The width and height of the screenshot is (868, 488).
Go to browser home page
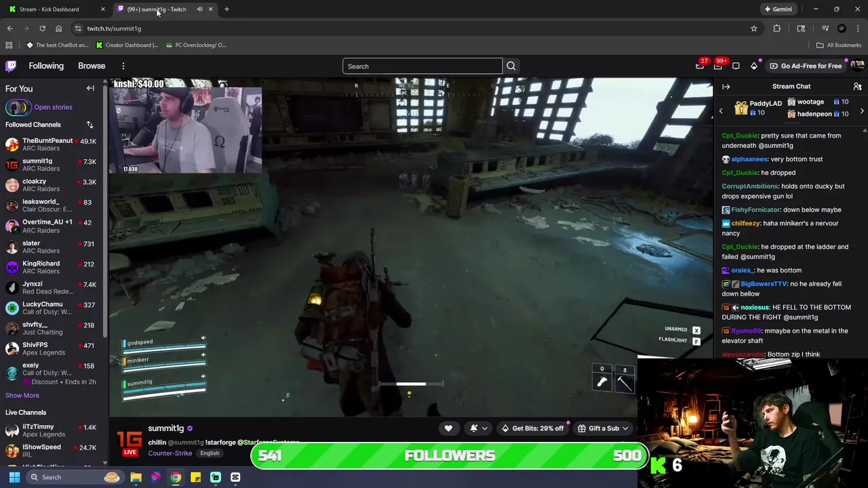[58, 28]
